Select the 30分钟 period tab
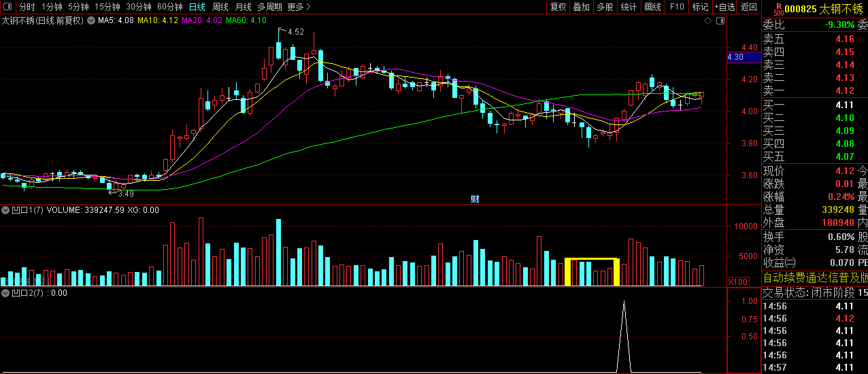Screen dimensions: 868x374 coord(139,7)
